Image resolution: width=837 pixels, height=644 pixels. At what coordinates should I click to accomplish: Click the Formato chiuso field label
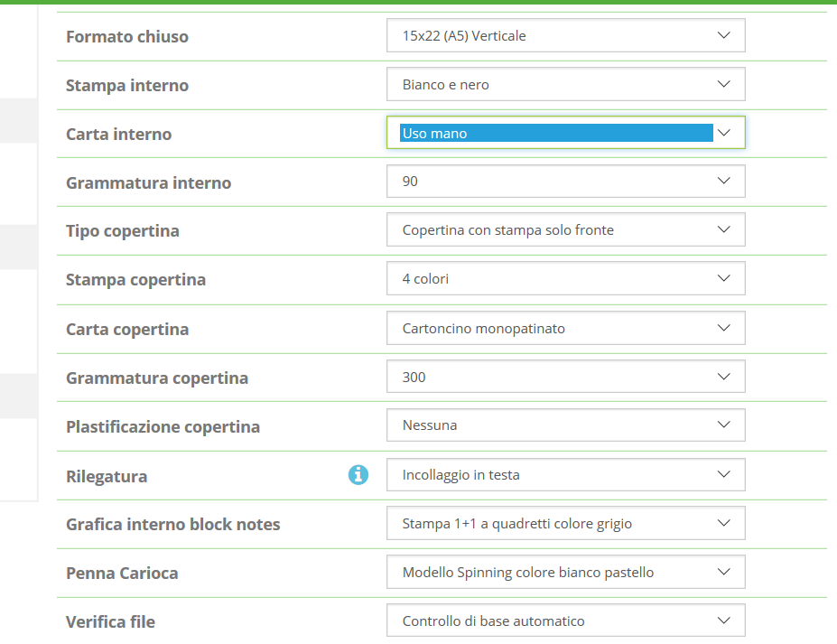tap(127, 37)
